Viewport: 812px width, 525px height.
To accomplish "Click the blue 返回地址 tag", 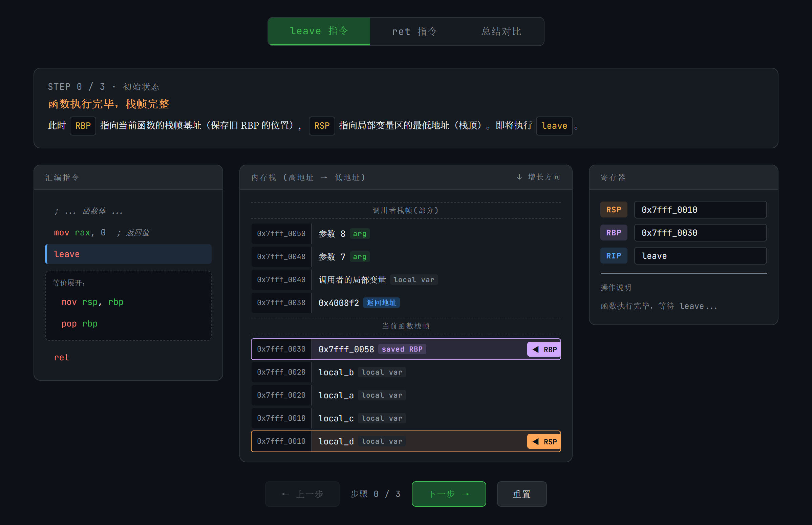I will point(381,303).
